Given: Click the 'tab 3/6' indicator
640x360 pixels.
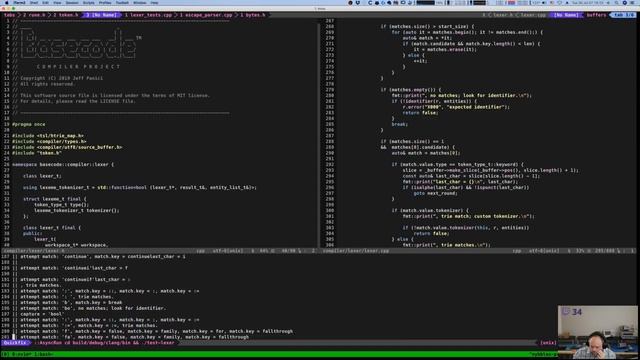Looking at the screenshot, I should 623,15.
